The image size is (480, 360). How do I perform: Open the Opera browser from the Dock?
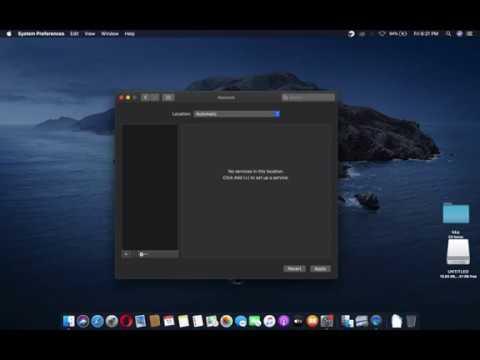tap(126, 321)
